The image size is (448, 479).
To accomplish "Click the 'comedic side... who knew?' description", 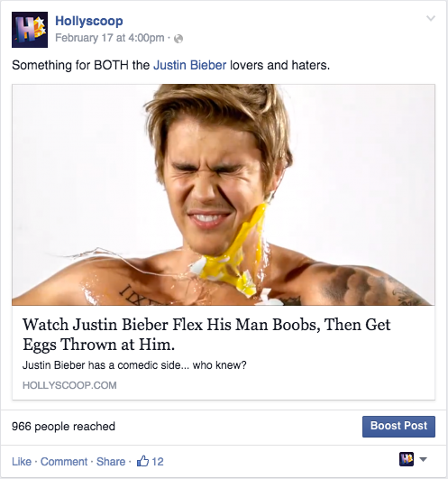I will (134, 365).
